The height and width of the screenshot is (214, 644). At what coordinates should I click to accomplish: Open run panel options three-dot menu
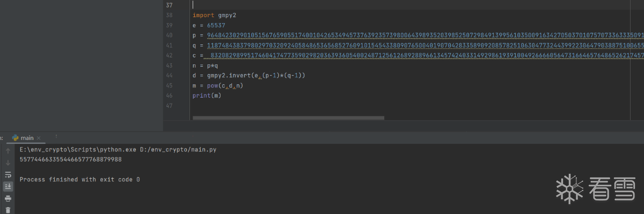pos(56,137)
